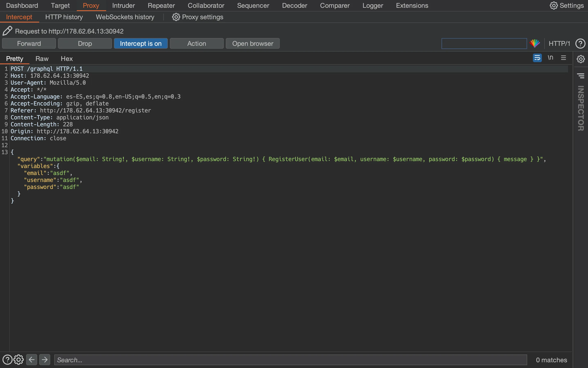Click the comment input field near highlight icon
This screenshot has width=588, height=368.
tap(484, 44)
